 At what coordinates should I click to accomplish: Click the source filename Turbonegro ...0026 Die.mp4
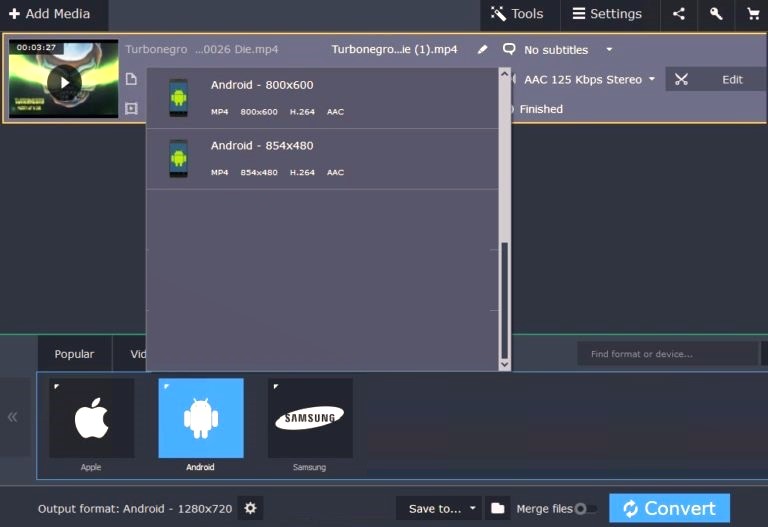click(202, 49)
